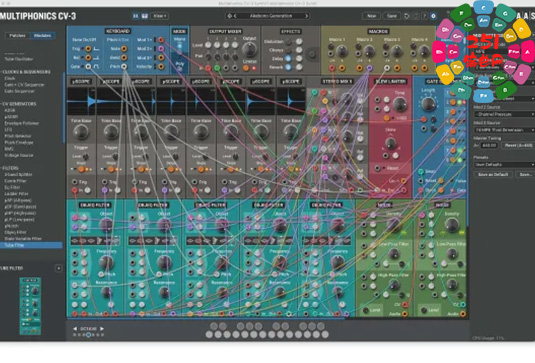Image resolution: width=535 pixels, height=363 pixels.
Task: Open the Presets User Defaults dropdown
Action: pyautogui.click(x=504, y=165)
